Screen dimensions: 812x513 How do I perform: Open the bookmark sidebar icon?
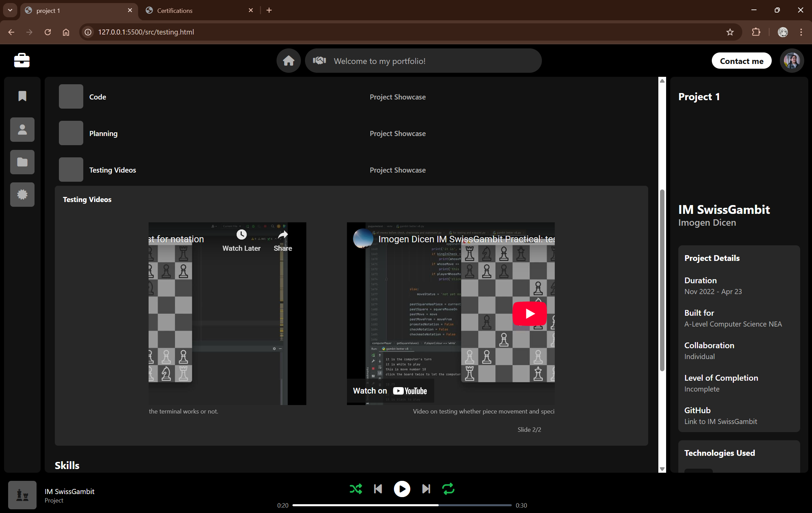[22, 96]
